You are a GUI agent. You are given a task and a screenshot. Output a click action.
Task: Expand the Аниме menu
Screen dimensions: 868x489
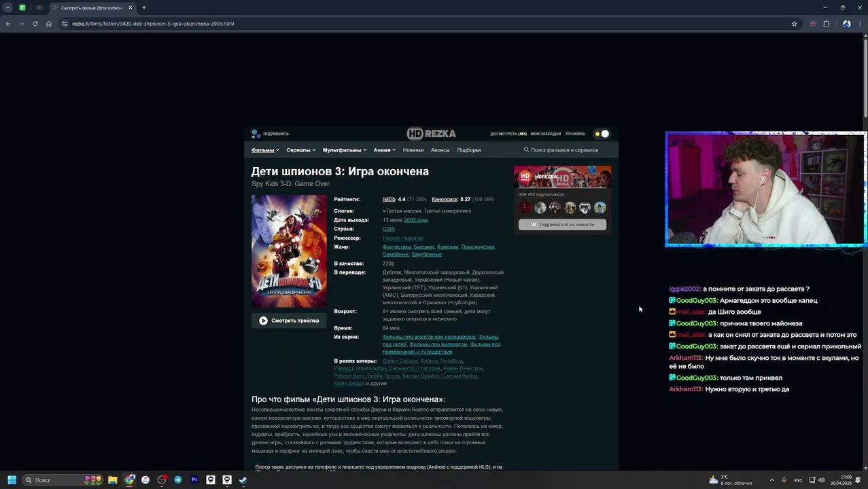pos(384,150)
